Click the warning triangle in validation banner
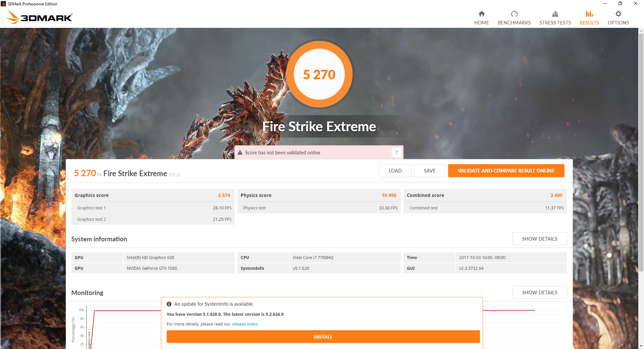 pyautogui.click(x=240, y=153)
